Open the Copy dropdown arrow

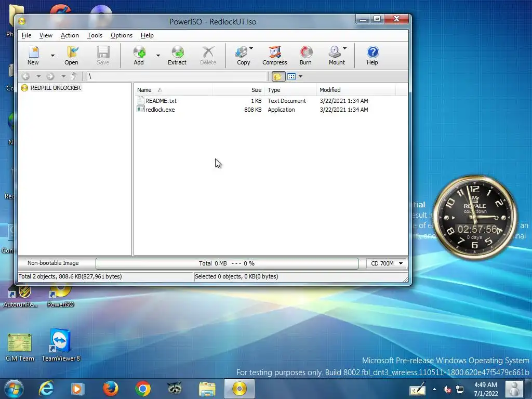pyautogui.click(x=251, y=48)
